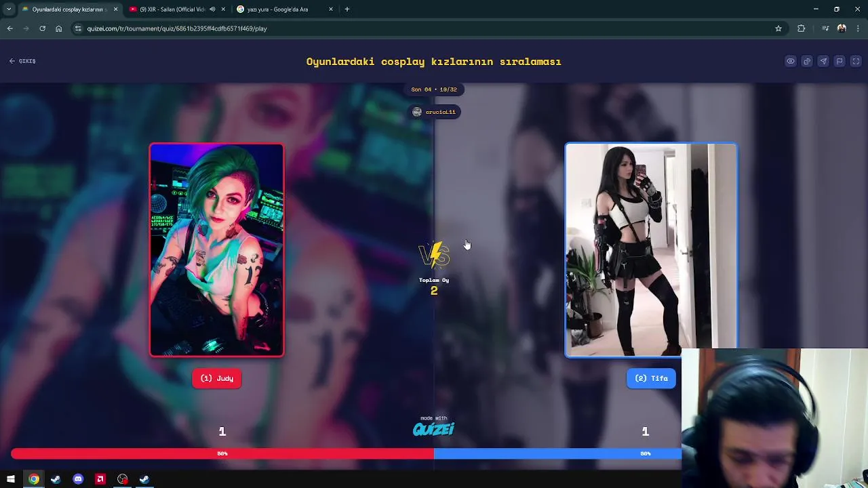Viewport: 868px width, 488px height.
Task: Open the media control icon
Action: click(x=825, y=28)
